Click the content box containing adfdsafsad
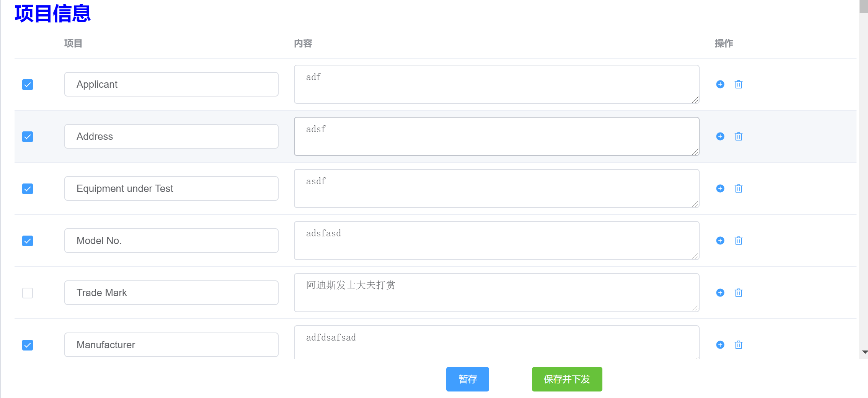Screen dimensions: 868x398 [496, 342]
